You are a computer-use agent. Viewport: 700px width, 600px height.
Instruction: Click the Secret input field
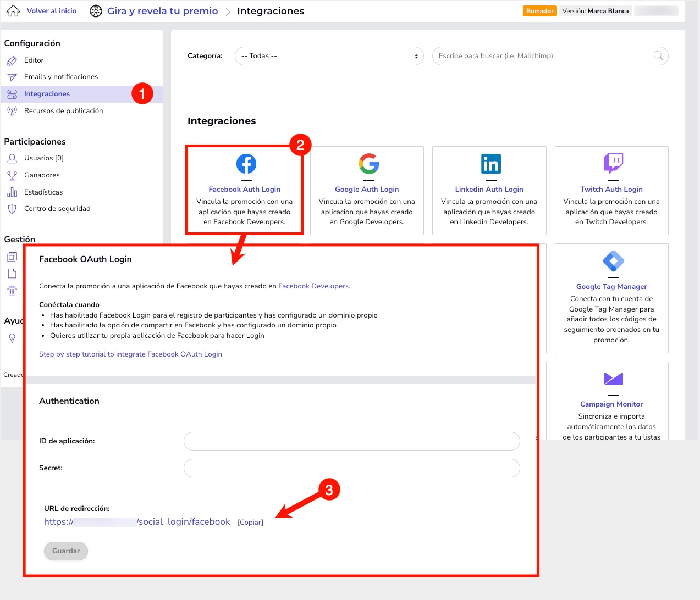pyautogui.click(x=352, y=468)
